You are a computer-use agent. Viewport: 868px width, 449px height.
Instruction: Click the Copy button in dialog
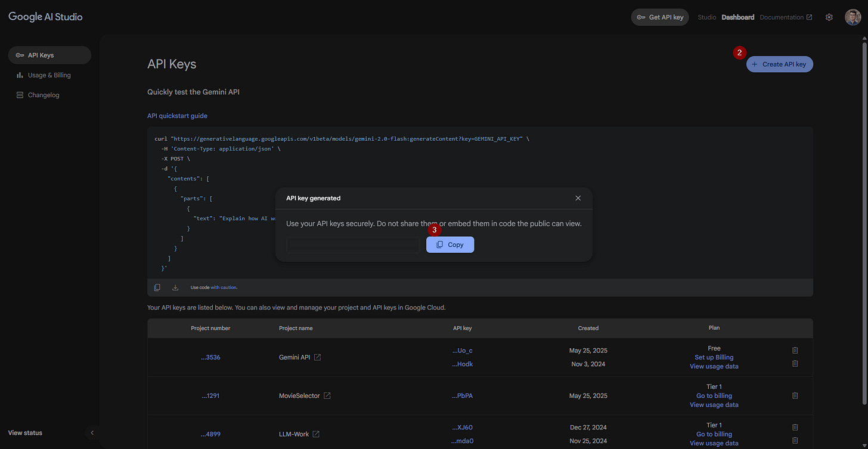pyautogui.click(x=450, y=244)
